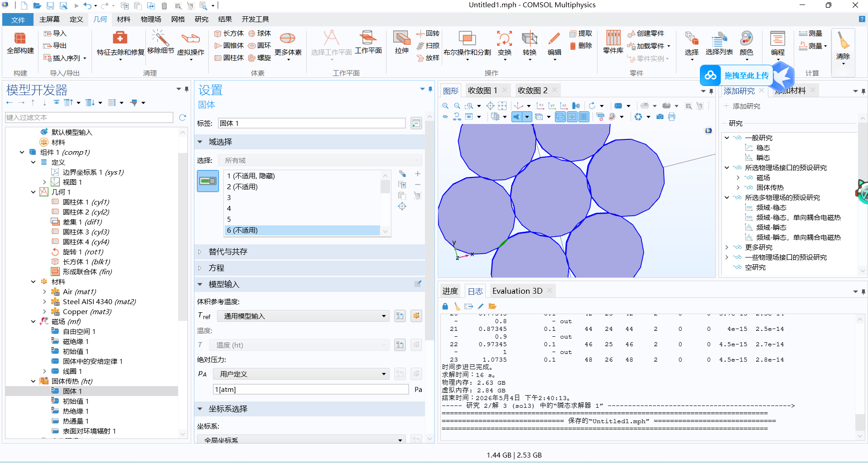Toggle the pin on the 模型开发器 panel
868x463 pixels.
[x=187, y=89]
